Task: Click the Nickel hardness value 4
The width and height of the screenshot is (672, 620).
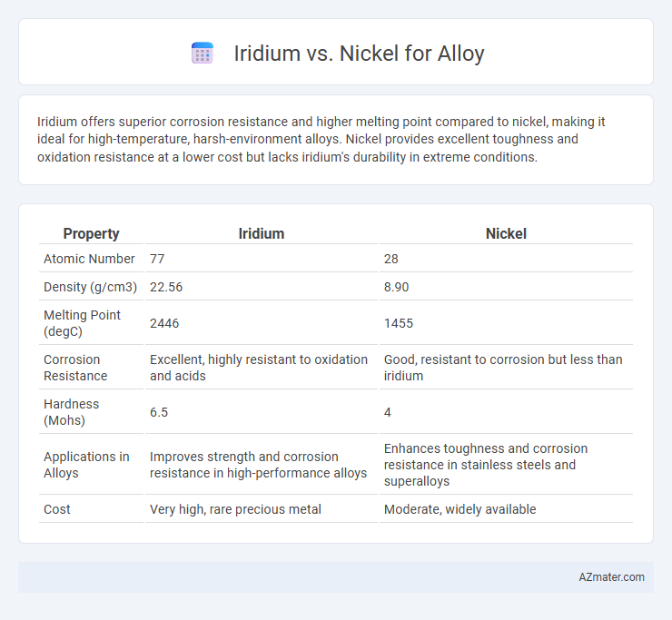Action: coord(388,412)
